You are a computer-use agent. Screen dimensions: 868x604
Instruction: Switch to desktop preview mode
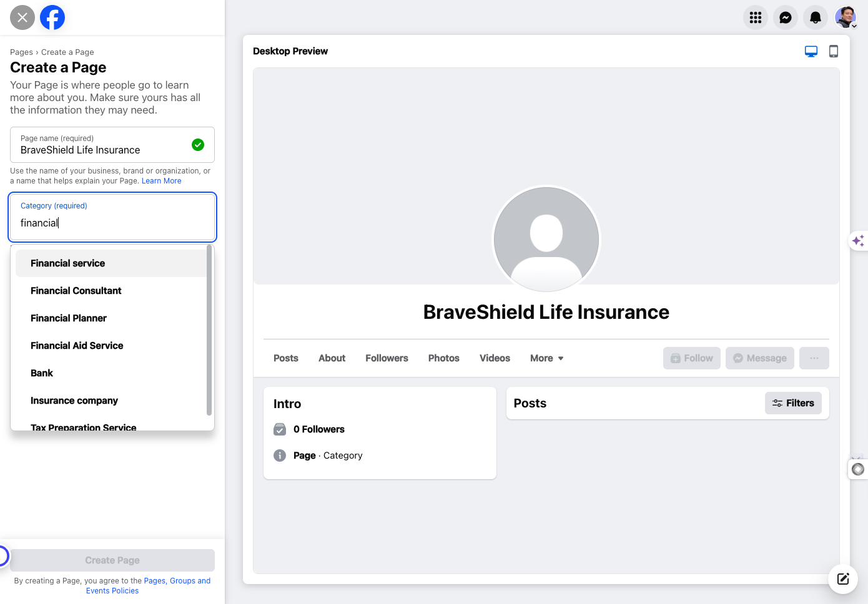coord(811,51)
